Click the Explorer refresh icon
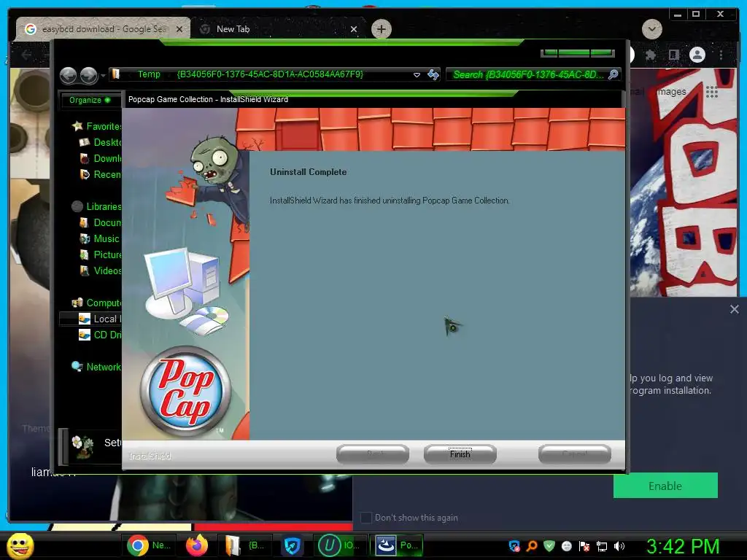Image resolution: width=747 pixels, height=560 pixels. (433, 74)
